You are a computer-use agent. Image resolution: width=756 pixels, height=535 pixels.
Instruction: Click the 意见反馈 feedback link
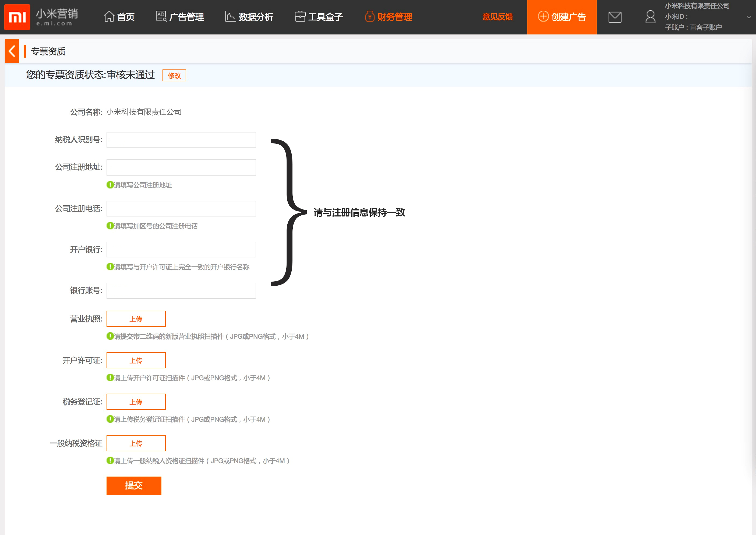[x=497, y=17]
